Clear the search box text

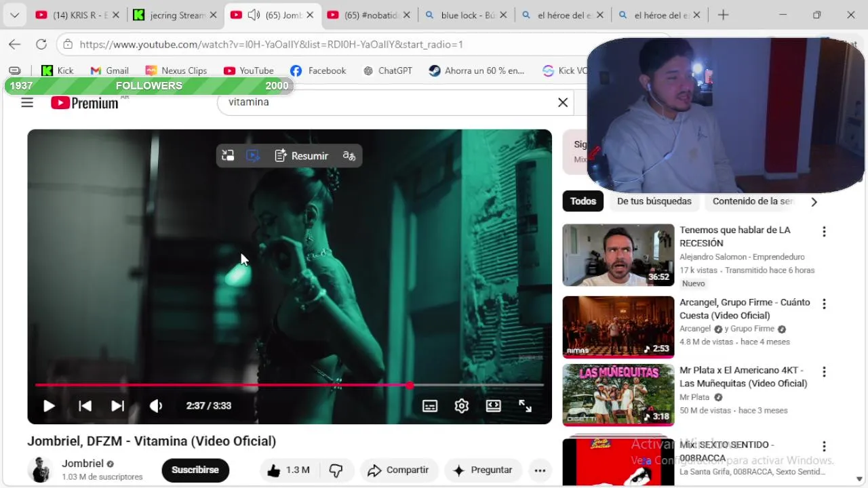(563, 102)
